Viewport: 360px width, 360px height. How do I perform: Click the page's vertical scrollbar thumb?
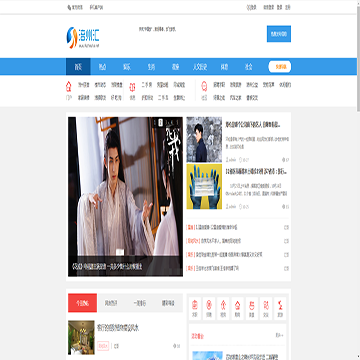click(x=358, y=56)
